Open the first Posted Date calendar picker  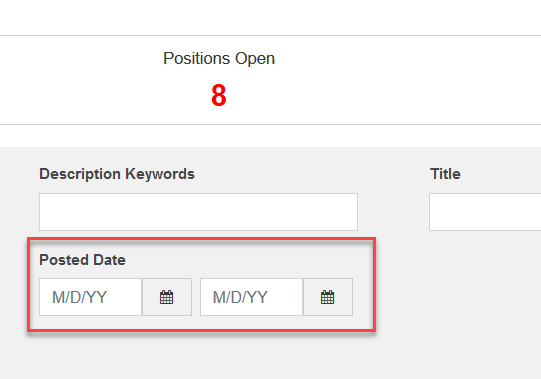coord(167,297)
